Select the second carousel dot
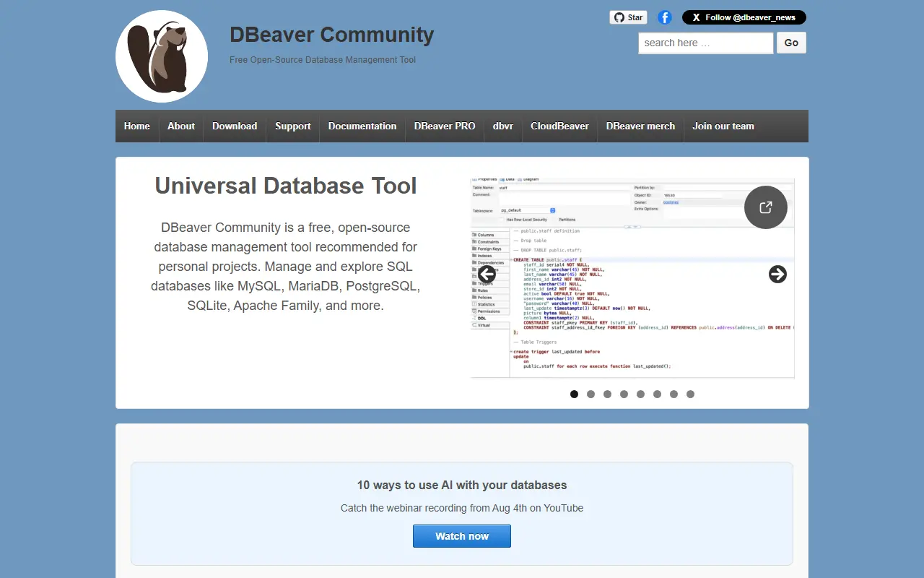The height and width of the screenshot is (578, 924). click(591, 394)
